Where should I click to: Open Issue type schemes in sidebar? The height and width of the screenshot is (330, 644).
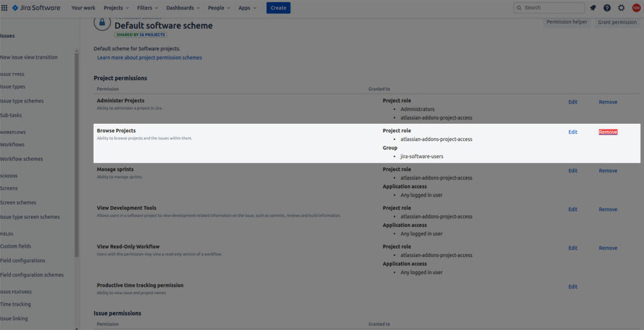pyautogui.click(x=22, y=101)
